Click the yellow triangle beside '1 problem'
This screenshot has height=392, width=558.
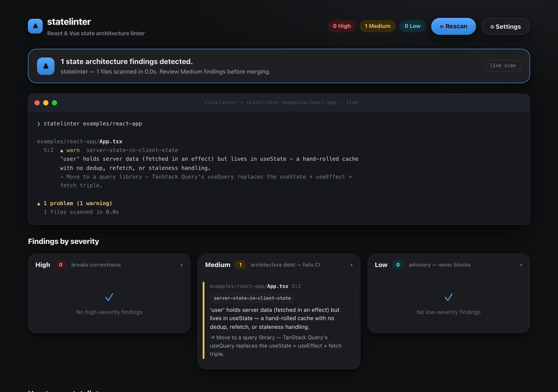pyautogui.click(x=39, y=204)
